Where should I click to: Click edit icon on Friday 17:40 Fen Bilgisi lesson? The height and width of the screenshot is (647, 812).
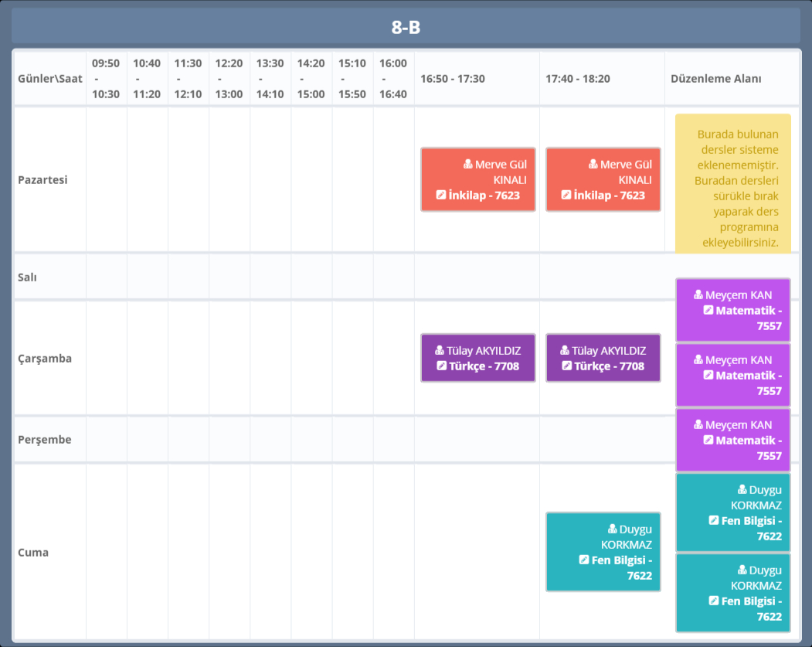(584, 560)
